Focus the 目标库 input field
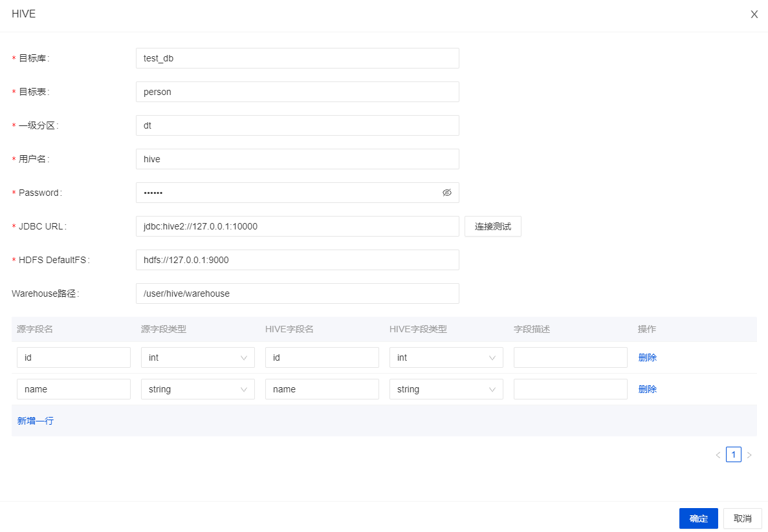768x532 pixels. click(x=297, y=58)
